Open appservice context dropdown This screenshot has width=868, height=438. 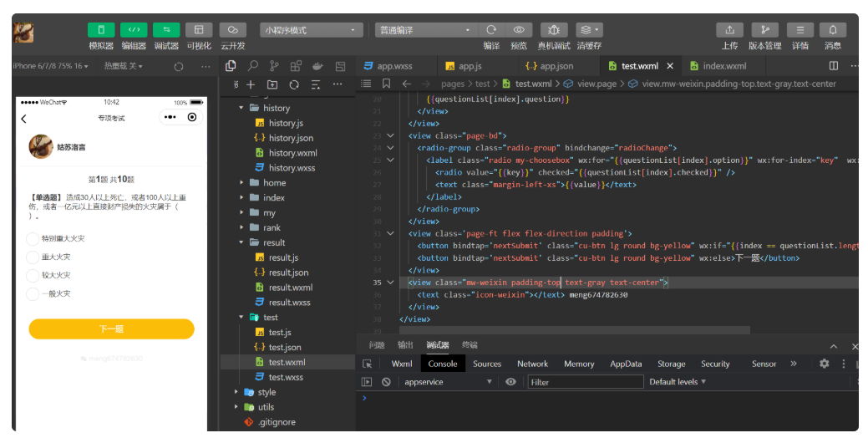click(448, 381)
